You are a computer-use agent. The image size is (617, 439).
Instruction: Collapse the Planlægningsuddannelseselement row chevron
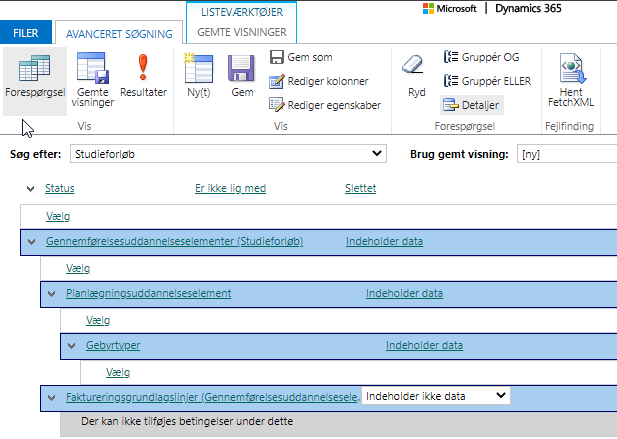point(52,294)
